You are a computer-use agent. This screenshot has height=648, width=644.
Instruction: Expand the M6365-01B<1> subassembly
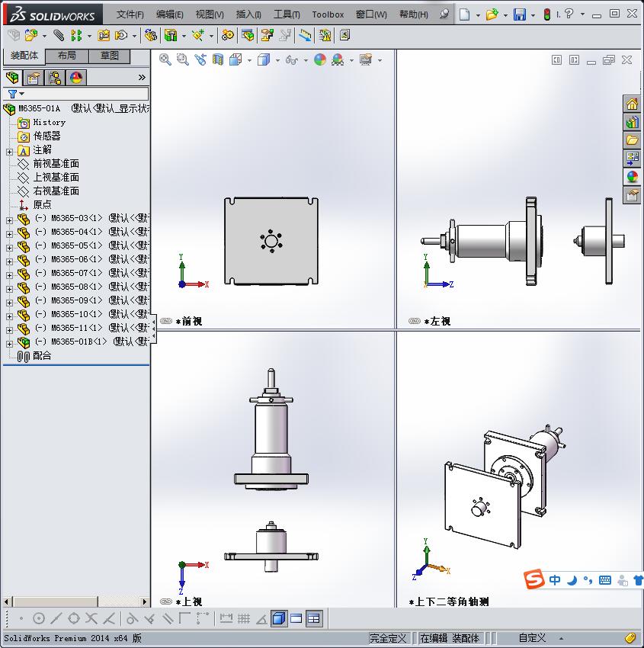click(x=9, y=344)
